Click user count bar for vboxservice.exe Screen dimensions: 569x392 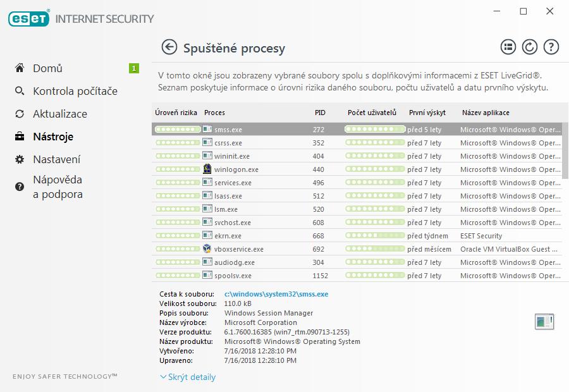[x=375, y=249]
